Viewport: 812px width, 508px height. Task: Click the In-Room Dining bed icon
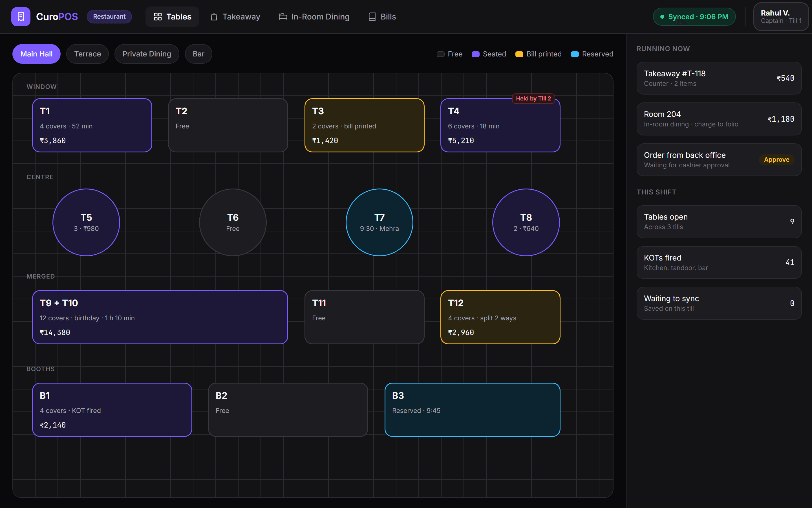[x=283, y=16]
